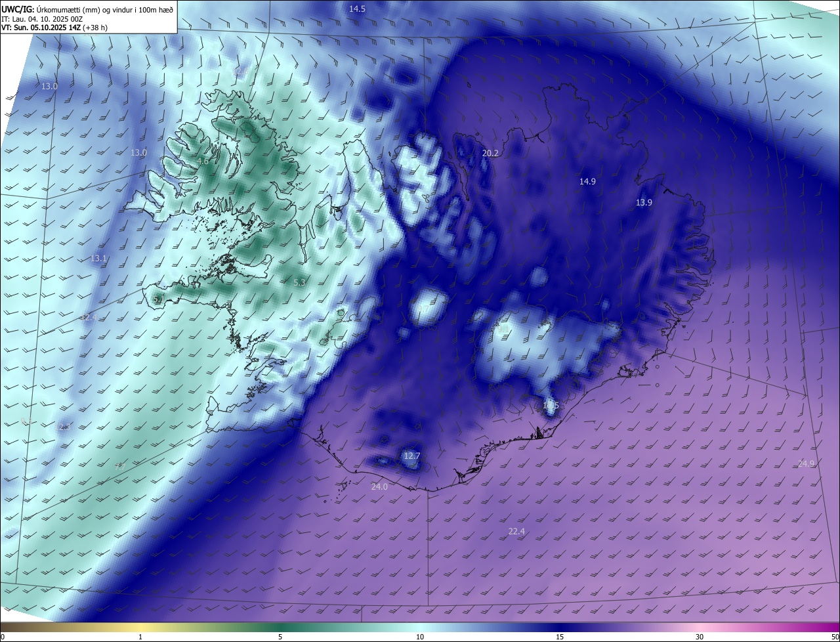Click the colorbar tick label 10
Image resolution: width=840 pixels, height=642 pixels.
click(420, 637)
